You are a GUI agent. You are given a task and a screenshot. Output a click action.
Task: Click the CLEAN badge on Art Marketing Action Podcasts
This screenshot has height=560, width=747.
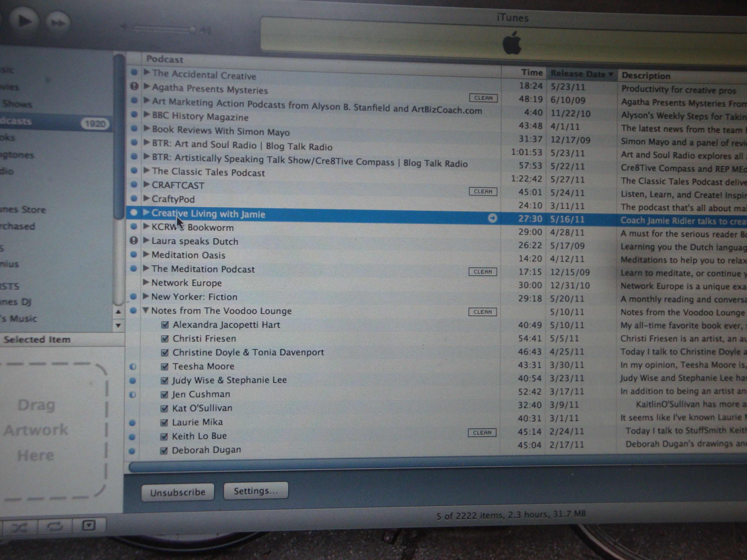tap(483, 98)
